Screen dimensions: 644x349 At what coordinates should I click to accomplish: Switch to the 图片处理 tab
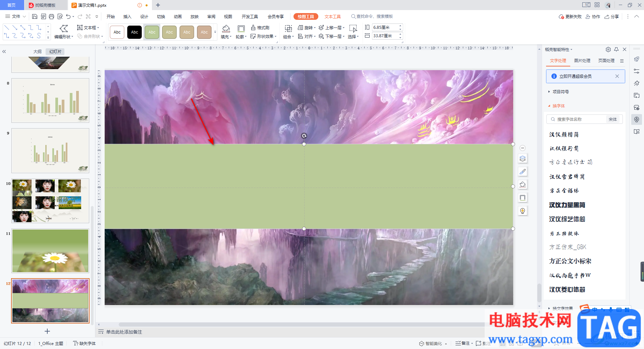tap(582, 61)
